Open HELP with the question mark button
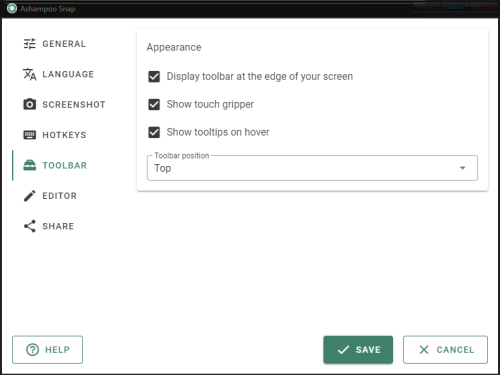 (x=47, y=350)
